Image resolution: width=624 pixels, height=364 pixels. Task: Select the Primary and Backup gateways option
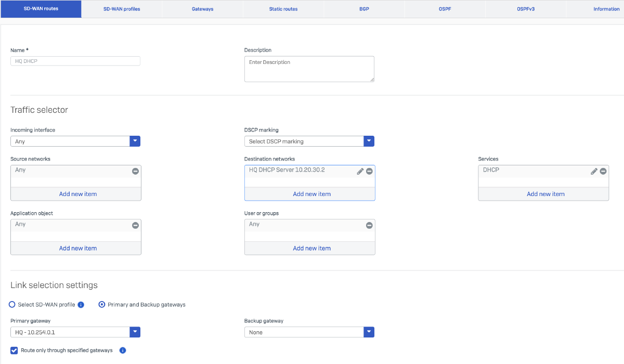click(101, 304)
